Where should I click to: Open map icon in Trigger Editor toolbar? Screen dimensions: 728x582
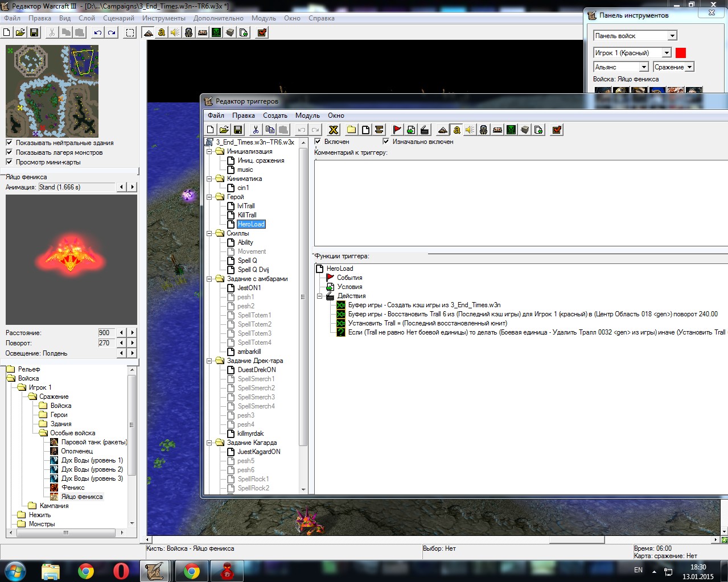pos(224,130)
